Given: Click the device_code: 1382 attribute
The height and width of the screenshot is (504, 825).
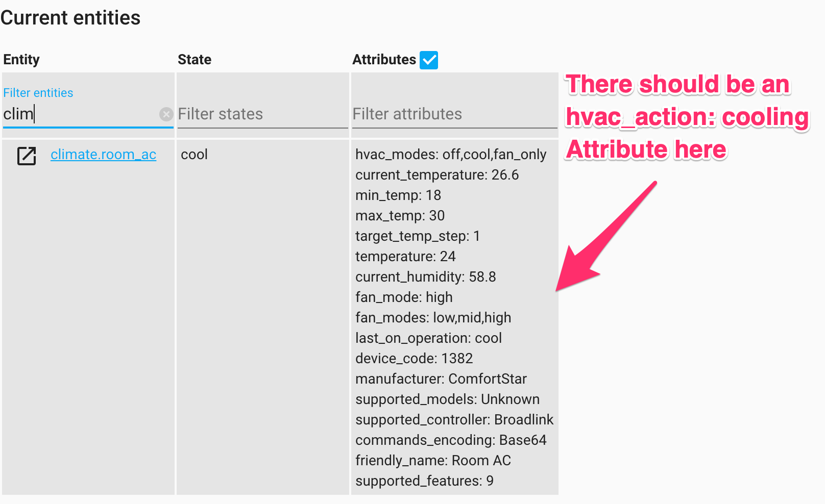Looking at the screenshot, I should (414, 358).
